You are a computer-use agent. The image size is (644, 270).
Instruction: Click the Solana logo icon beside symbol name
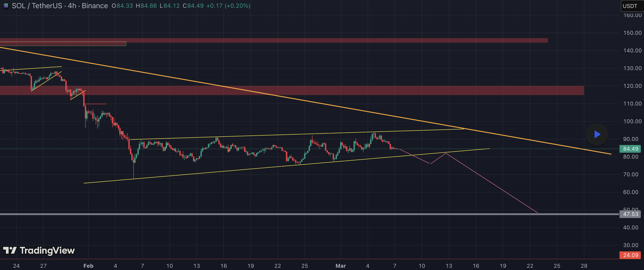tap(5, 5)
